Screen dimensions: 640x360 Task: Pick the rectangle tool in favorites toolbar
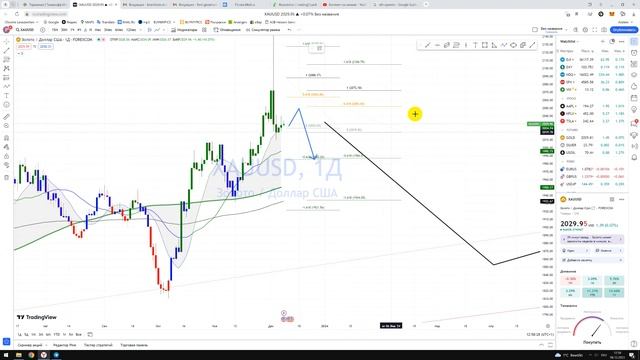484,45
